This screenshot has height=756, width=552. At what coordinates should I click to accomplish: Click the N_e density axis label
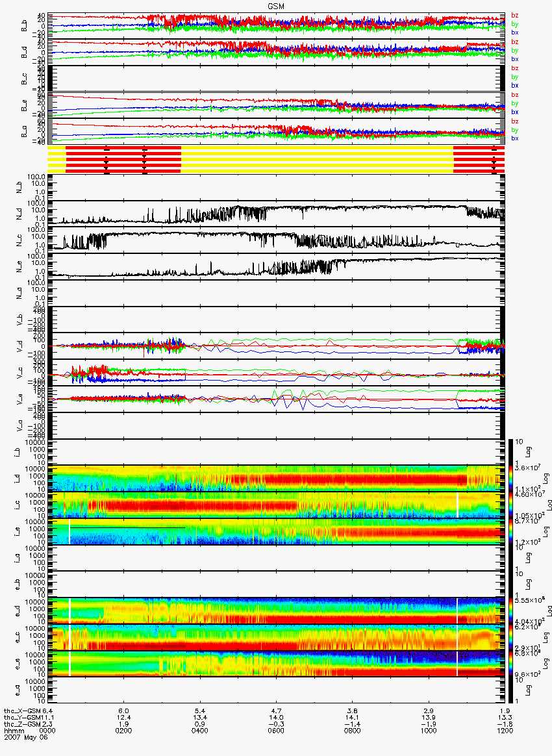tap(19, 267)
